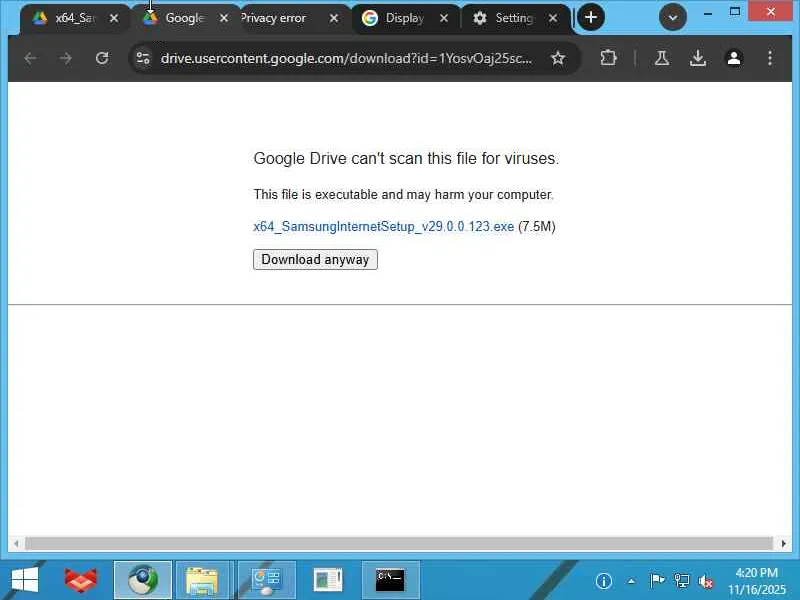Click the info tray icon
The height and width of the screenshot is (600, 800).
tap(604, 581)
